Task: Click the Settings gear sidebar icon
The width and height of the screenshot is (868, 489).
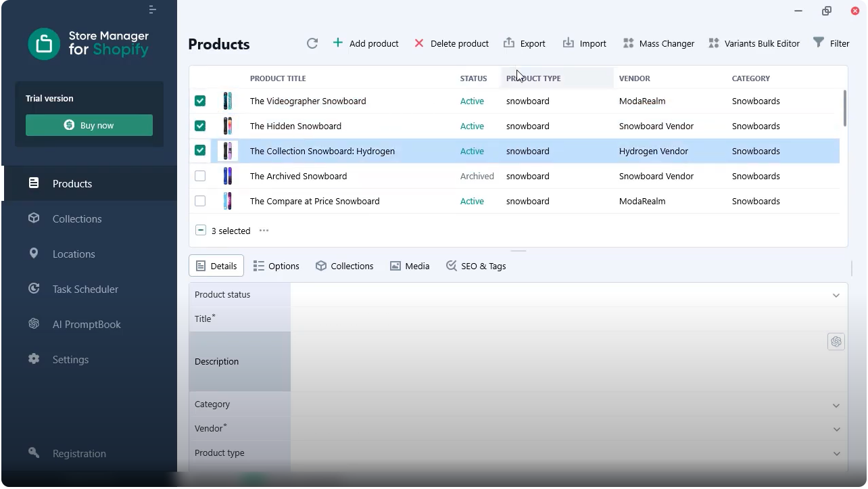Action: (34, 359)
